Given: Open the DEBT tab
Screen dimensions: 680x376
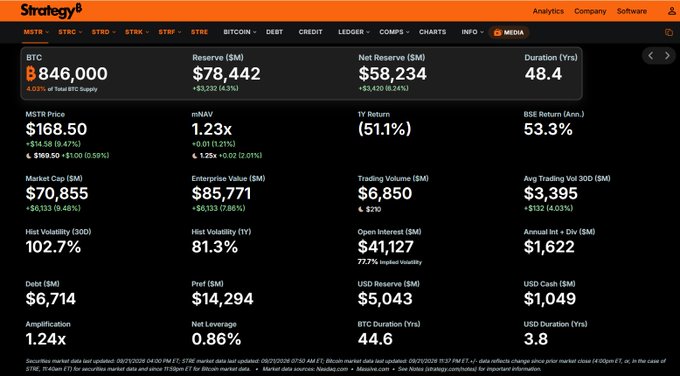Looking at the screenshot, I should (x=275, y=32).
